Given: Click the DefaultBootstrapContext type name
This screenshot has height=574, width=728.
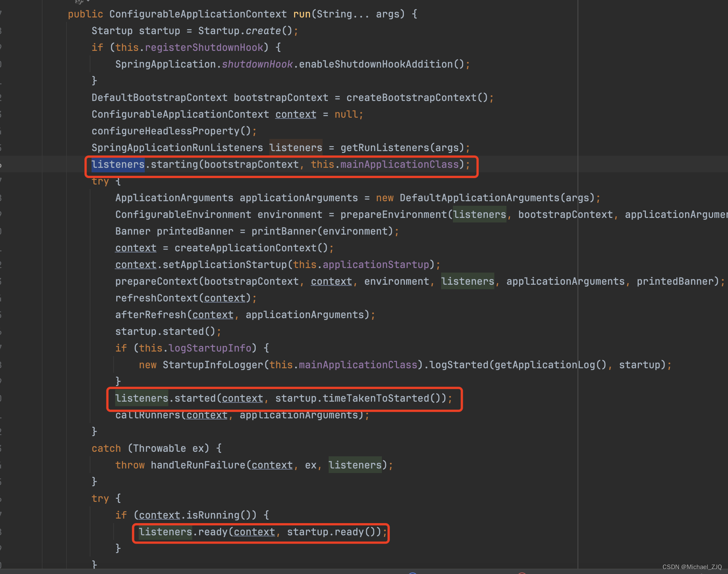Looking at the screenshot, I should point(160,98).
